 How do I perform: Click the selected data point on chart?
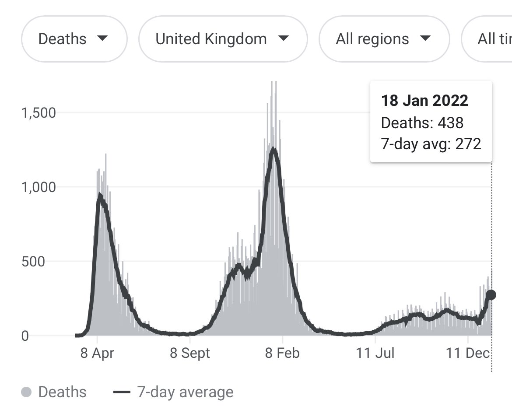(491, 295)
